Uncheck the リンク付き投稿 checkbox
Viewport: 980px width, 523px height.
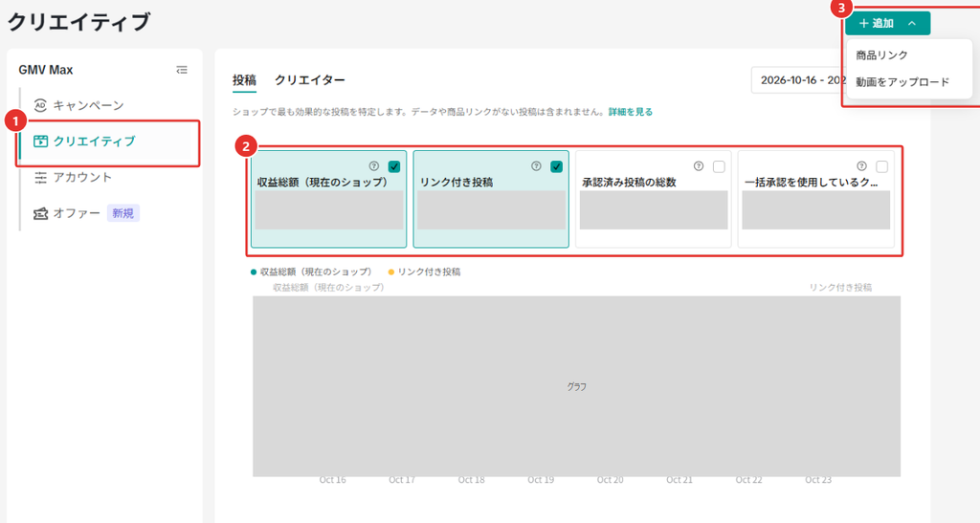(556, 166)
